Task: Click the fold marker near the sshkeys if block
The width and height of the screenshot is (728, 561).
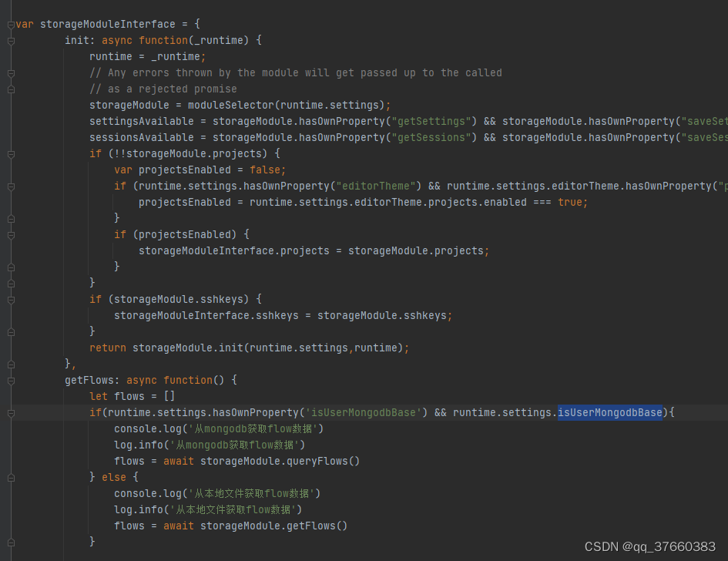Action: [x=9, y=298]
